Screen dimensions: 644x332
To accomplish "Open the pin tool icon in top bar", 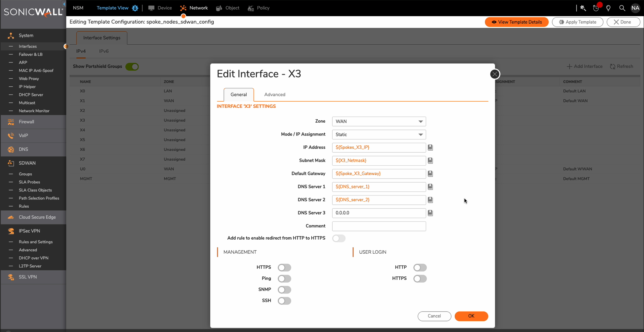I will coord(583,8).
